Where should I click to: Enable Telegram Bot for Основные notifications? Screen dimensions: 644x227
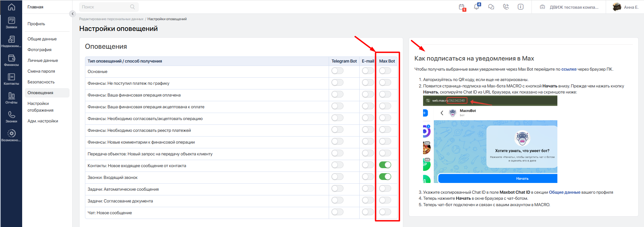point(337,71)
